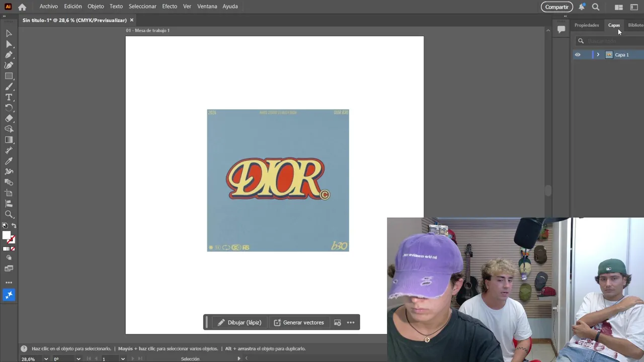Open the Comments panel speech bubble
Image resolution: width=644 pixels, height=362 pixels.
561,29
